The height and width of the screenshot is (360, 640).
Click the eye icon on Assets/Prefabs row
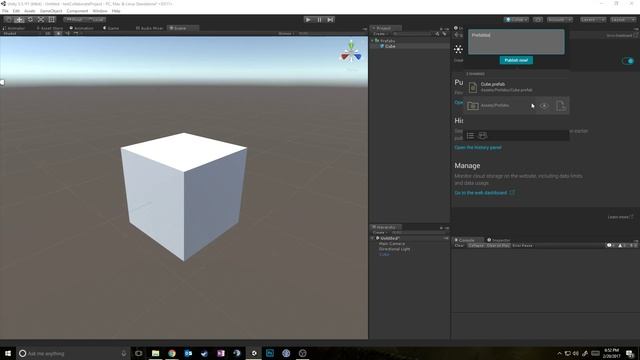coord(544,106)
